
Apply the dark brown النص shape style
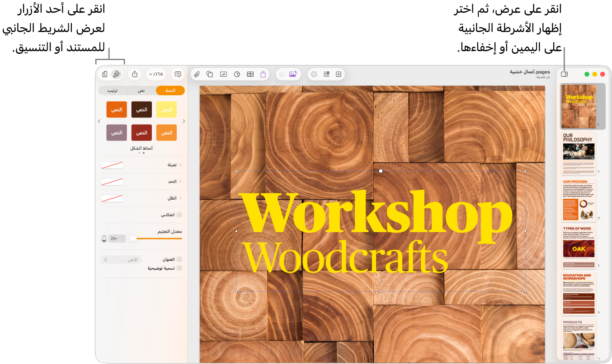pos(141,110)
